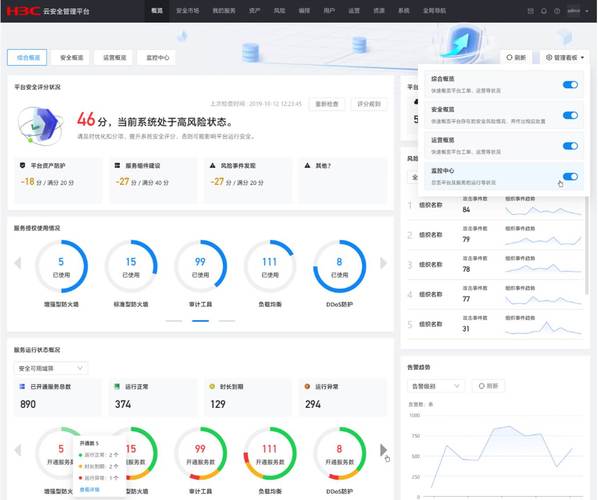This screenshot has height=500, width=598.
Task: Click blue icon beside 已开通服务总数
Action: coord(22,386)
